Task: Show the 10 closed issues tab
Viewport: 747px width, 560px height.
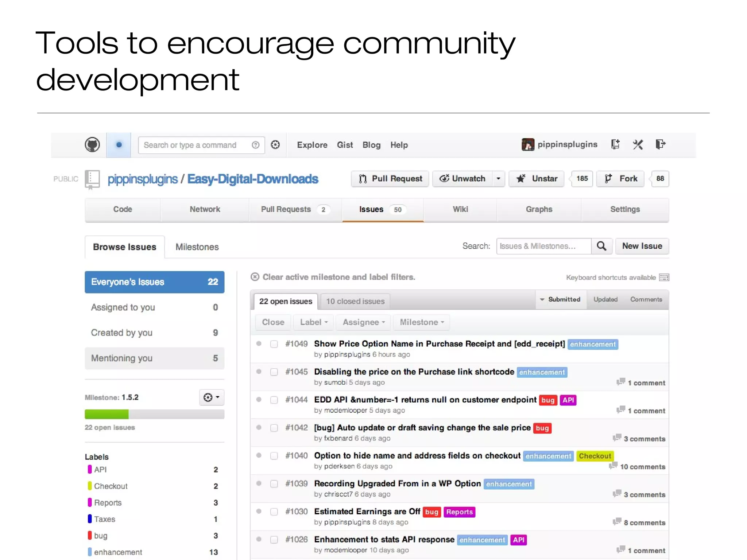Action: pyautogui.click(x=355, y=302)
